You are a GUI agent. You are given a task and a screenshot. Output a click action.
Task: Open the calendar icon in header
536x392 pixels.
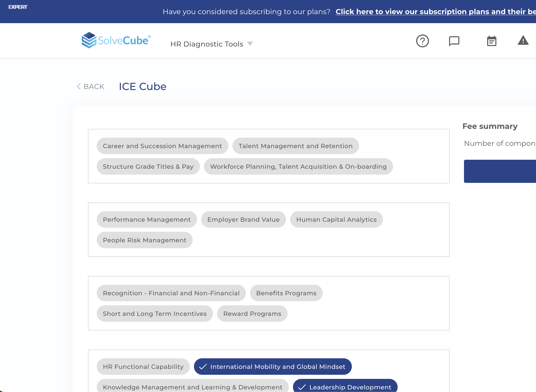coord(492,41)
